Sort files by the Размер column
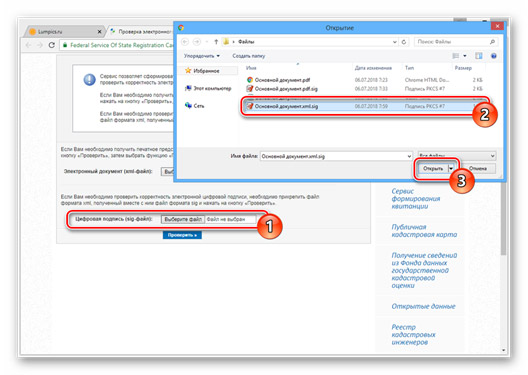 463,68
